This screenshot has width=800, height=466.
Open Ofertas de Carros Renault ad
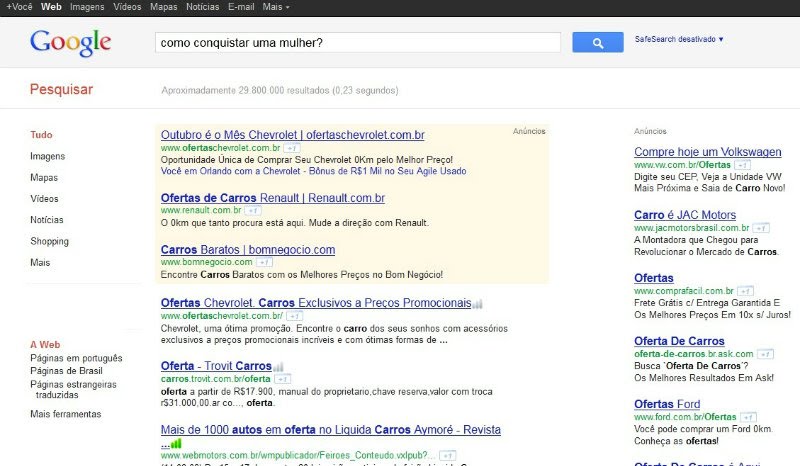click(x=272, y=198)
